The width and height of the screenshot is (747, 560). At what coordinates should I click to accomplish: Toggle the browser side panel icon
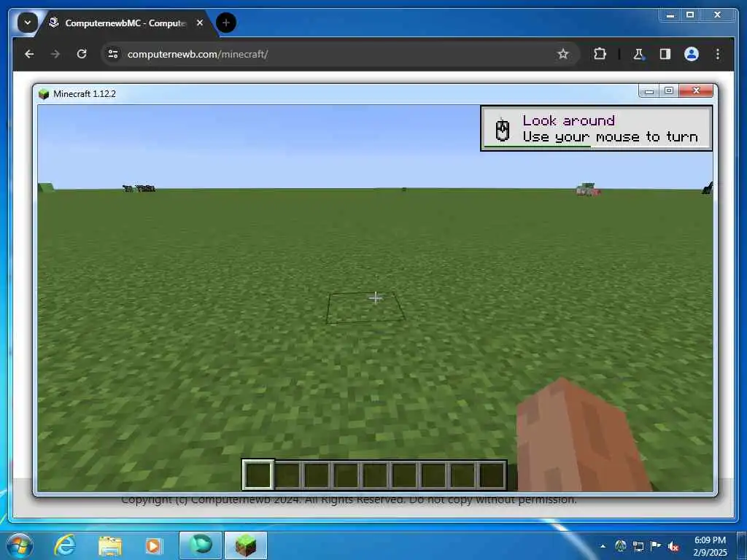coord(665,54)
